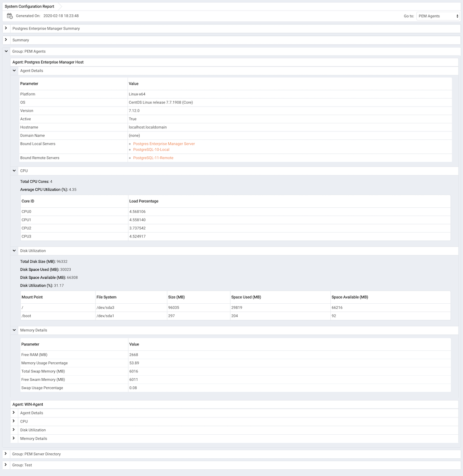
Task: Select Total Swap Memory value 6016
Action: coord(133,371)
